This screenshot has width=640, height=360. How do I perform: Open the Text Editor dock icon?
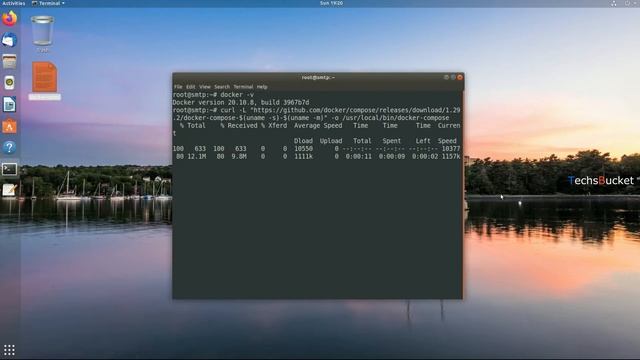point(9,190)
